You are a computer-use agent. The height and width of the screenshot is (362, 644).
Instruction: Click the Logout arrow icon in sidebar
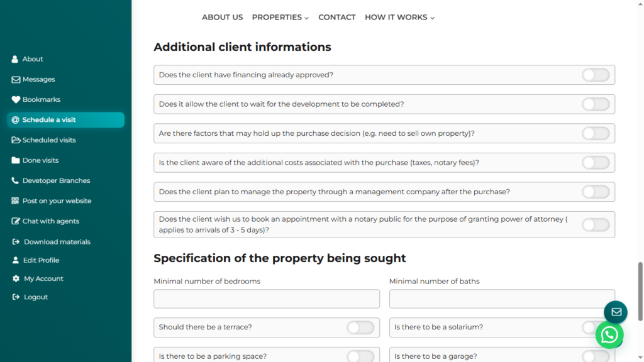pos(16,297)
